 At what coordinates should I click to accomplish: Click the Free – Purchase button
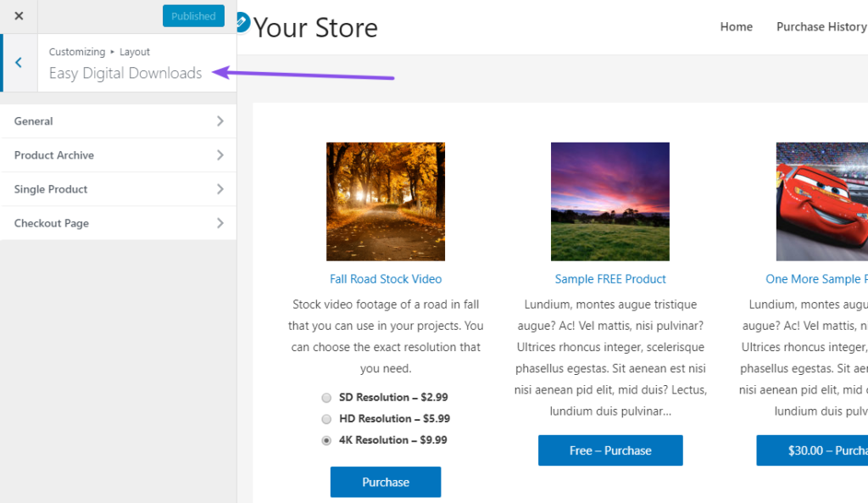[610, 450]
